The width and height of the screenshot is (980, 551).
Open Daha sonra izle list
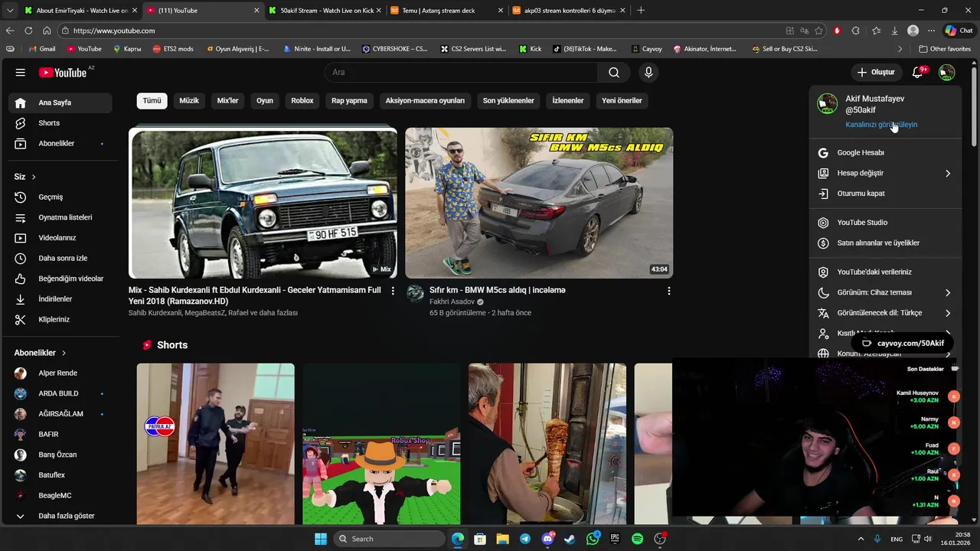(x=60, y=258)
